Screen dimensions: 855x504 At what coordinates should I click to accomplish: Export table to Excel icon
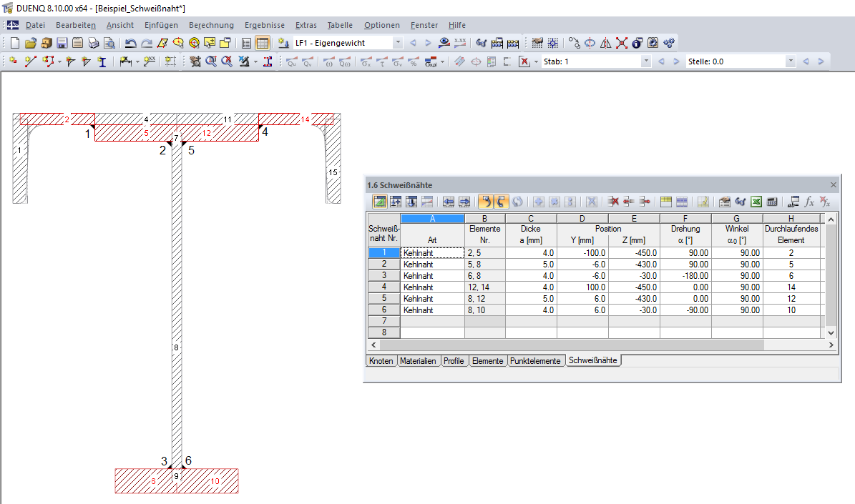tap(756, 202)
